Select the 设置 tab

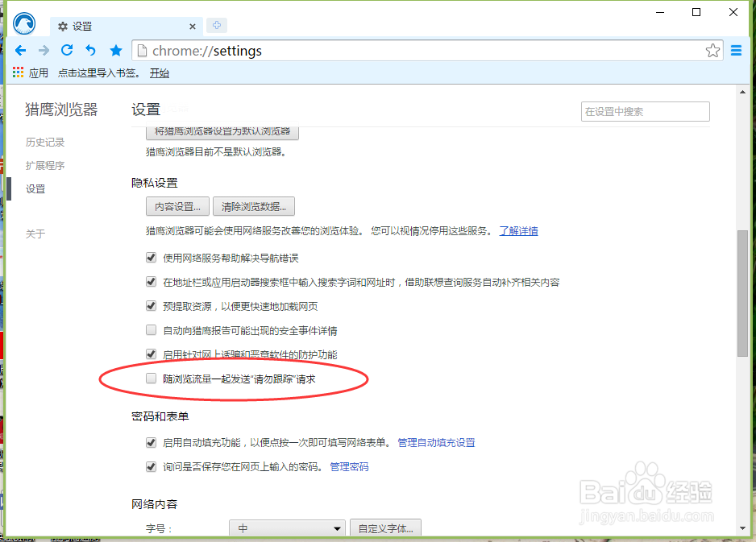point(126,27)
